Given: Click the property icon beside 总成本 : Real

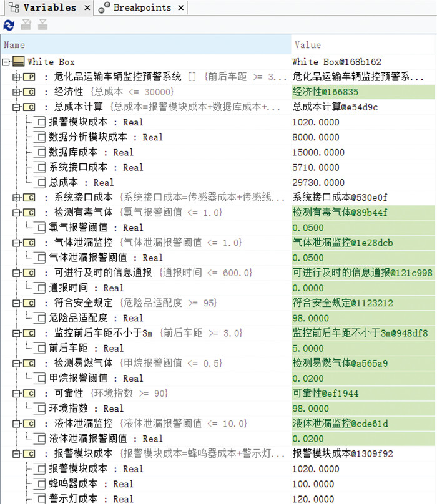Looking at the screenshot, I should click(39, 182).
